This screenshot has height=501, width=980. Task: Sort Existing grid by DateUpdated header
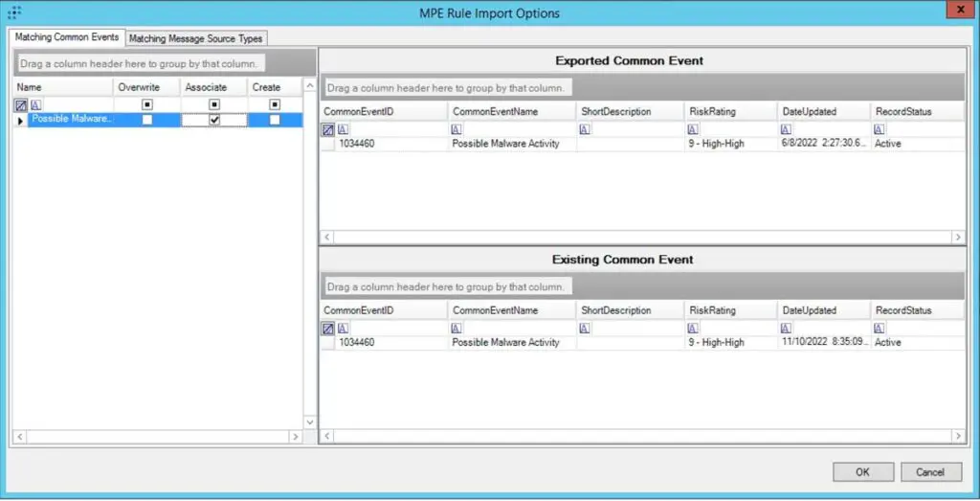click(x=824, y=310)
